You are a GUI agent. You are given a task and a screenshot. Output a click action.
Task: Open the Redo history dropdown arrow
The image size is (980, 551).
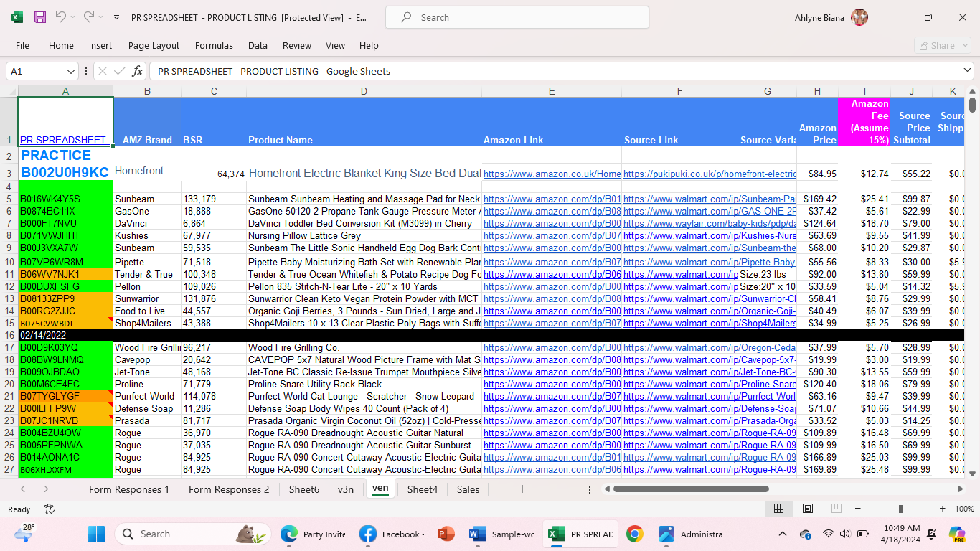(100, 17)
